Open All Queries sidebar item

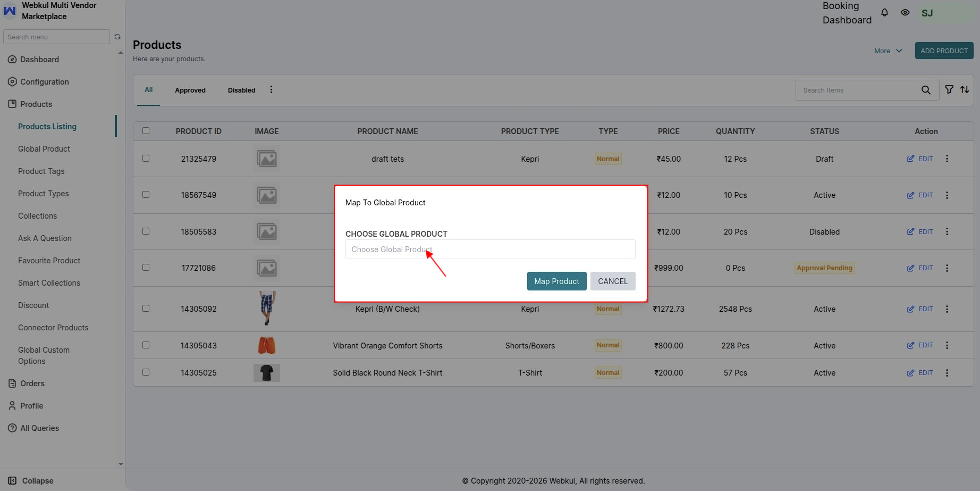(x=39, y=428)
